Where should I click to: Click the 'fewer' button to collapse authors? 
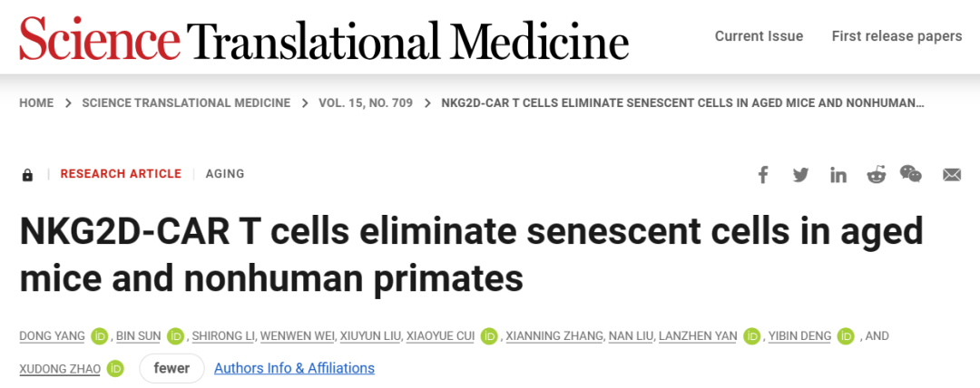pyautogui.click(x=171, y=368)
